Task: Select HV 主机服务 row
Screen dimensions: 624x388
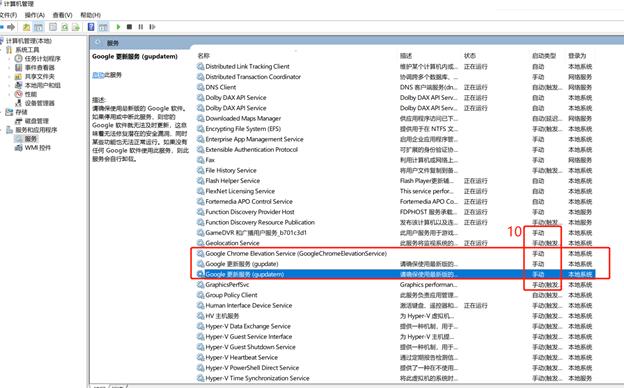Action: [395, 316]
